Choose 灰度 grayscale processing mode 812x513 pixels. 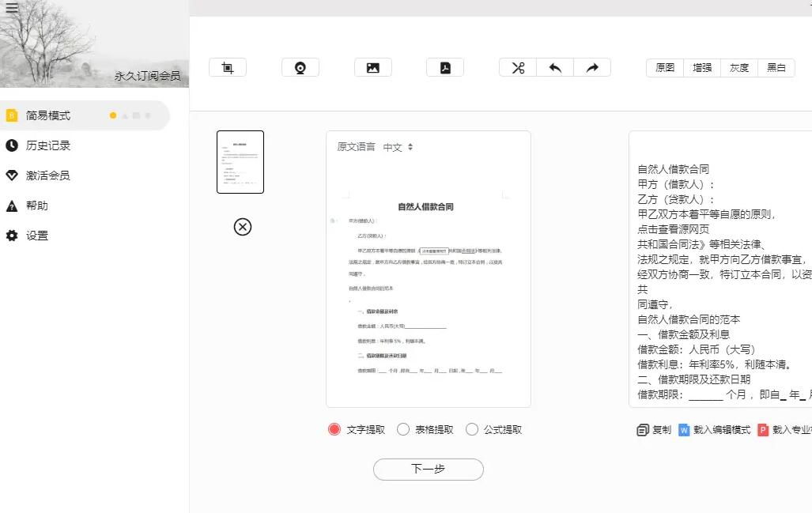pyautogui.click(x=738, y=68)
